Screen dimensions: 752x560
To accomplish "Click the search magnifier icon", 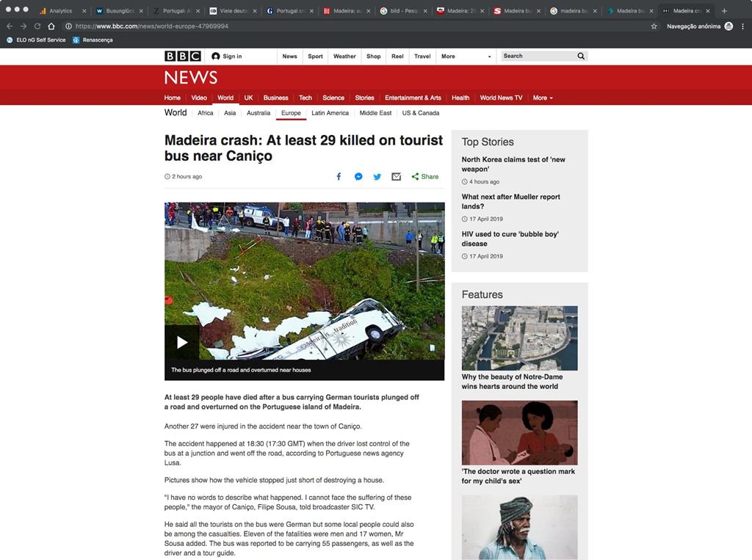I will click(x=581, y=56).
